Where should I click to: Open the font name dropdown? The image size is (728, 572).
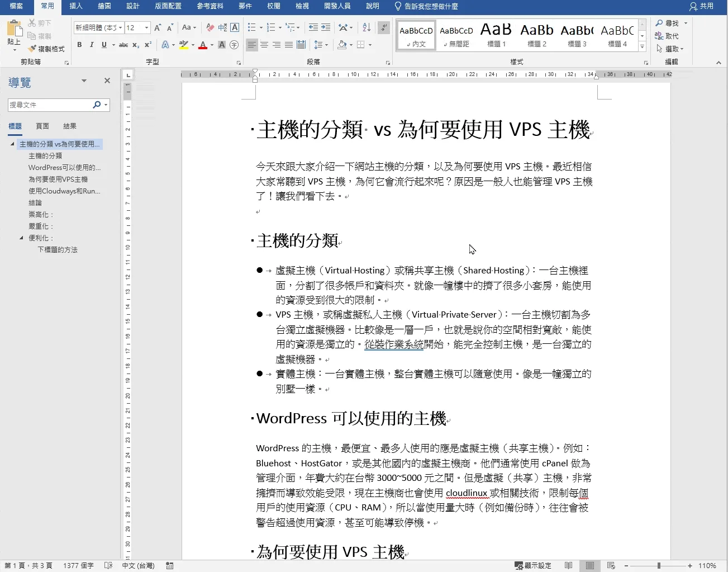pos(120,27)
